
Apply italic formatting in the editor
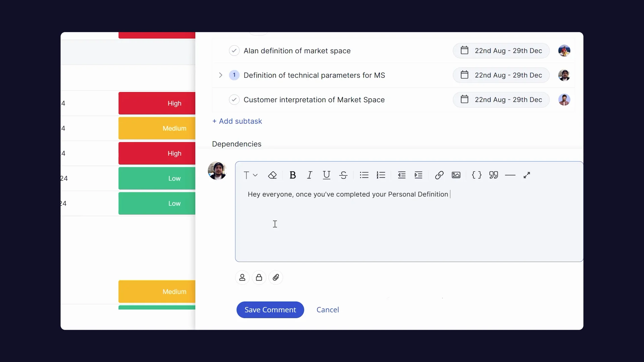[309, 175]
